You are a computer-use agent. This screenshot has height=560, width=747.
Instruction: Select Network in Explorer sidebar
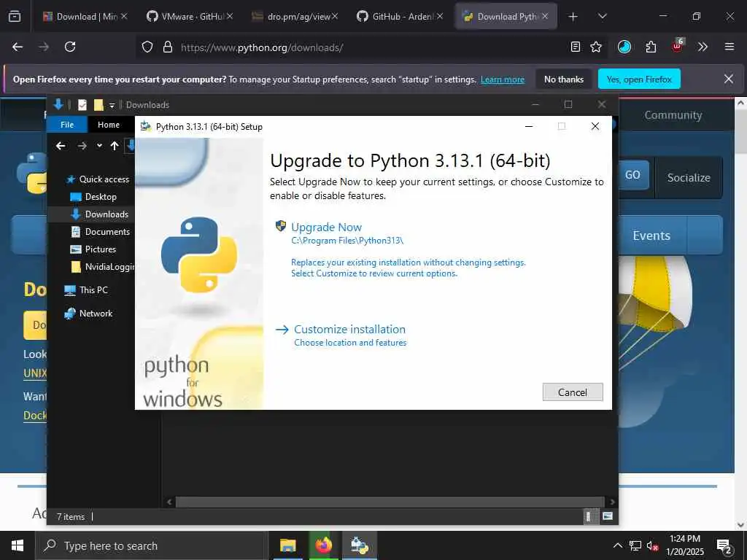[x=88, y=314]
